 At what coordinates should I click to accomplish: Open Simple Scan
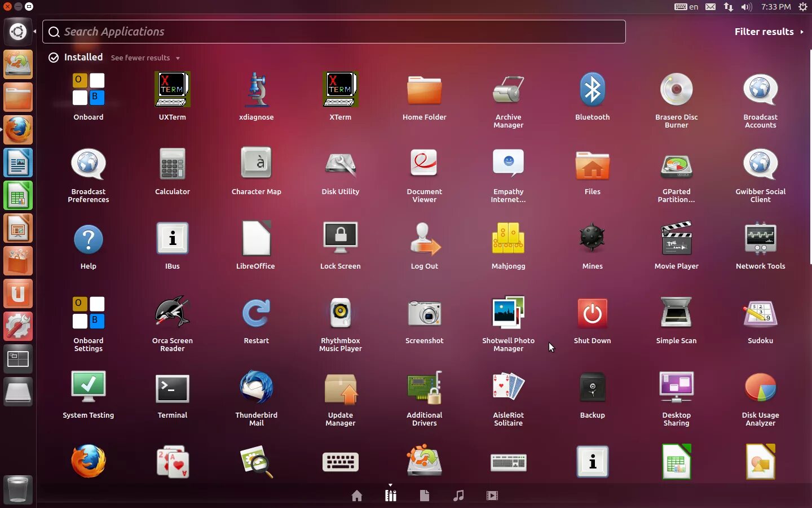(677, 313)
